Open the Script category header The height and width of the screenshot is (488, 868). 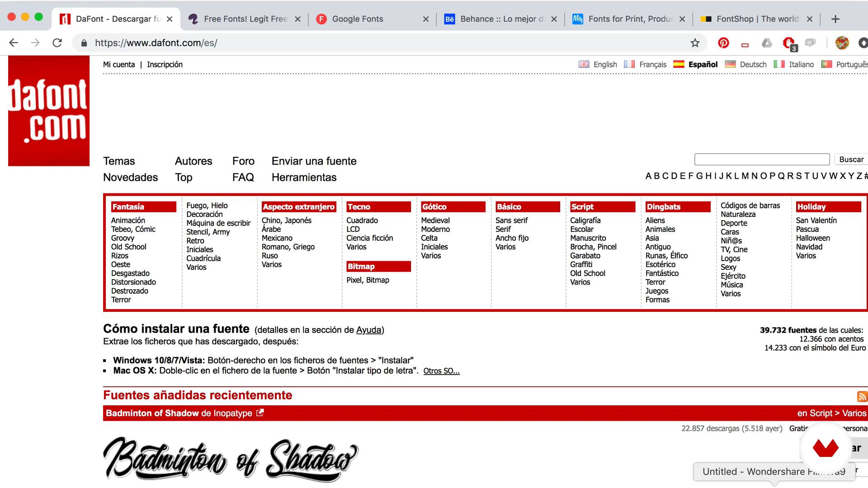tap(603, 206)
